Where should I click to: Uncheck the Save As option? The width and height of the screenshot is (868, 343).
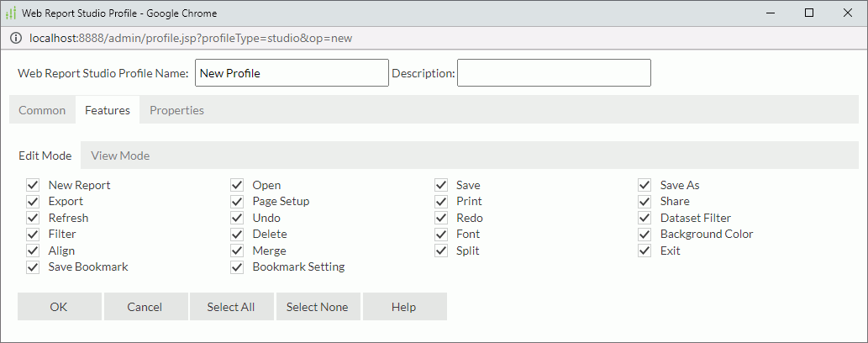(x=645, y=185)
